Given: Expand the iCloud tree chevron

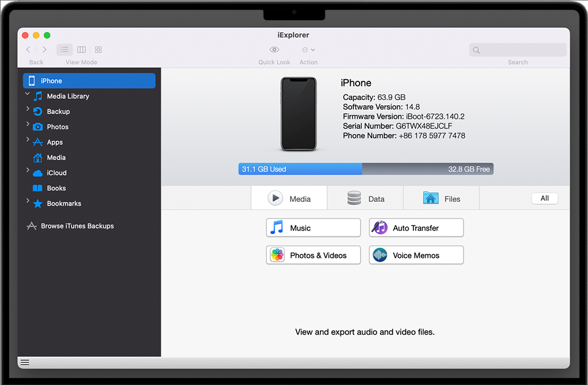Looking at the screenshot, I should tap(27, 170).
